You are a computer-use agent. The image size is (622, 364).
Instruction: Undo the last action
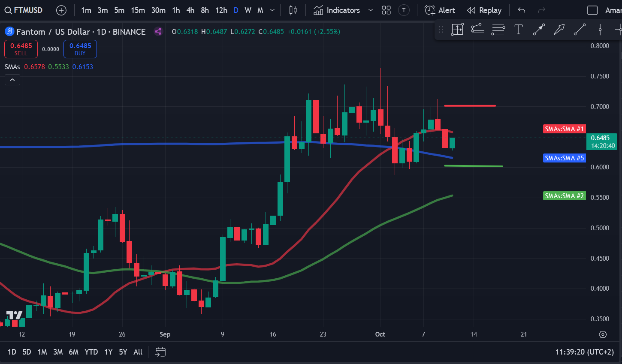click(x=522, y=10)
